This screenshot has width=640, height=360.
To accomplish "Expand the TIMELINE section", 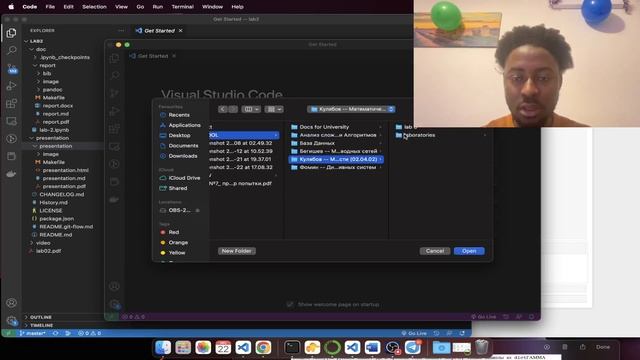I will coord(42,325).
